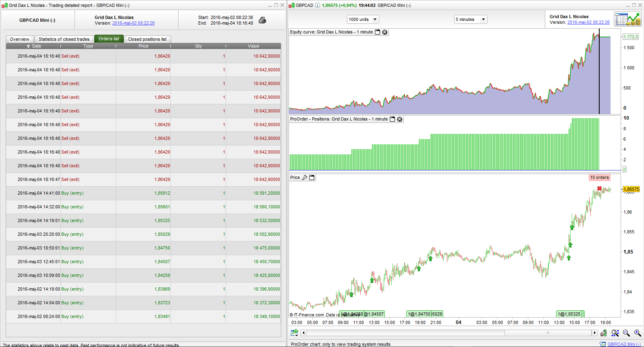This screenshot has width=644, height=347.
Task: Open the Closed positions list tab
Action: point(147,39)
